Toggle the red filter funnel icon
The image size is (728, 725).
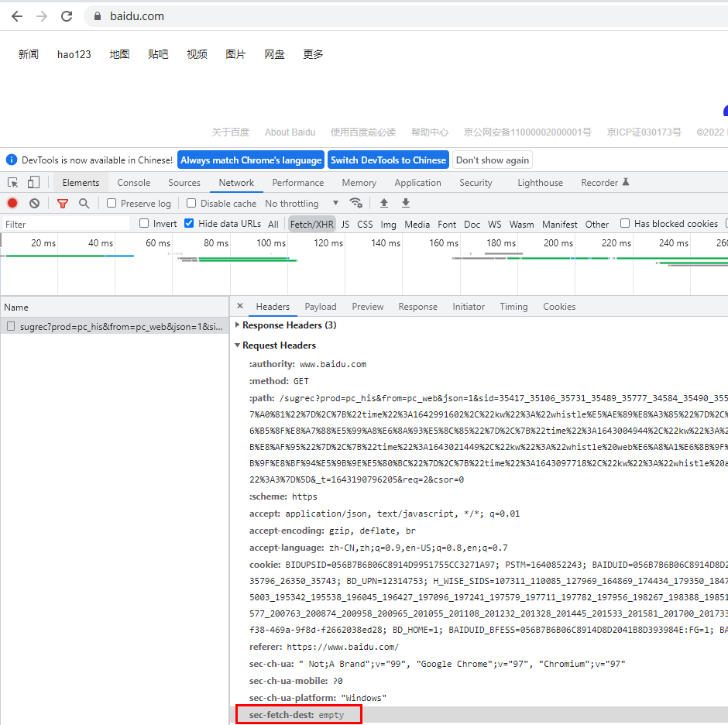[x=62, y=203]
